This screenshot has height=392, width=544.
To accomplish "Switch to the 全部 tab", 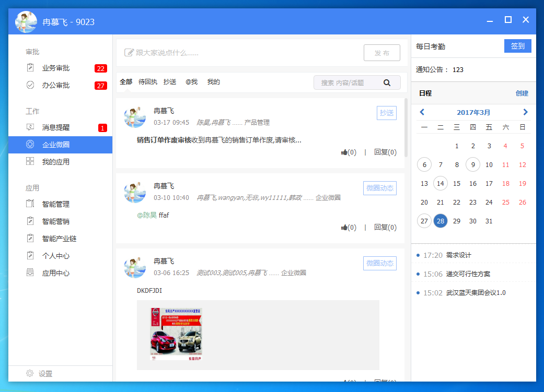I will coord(126,82).
